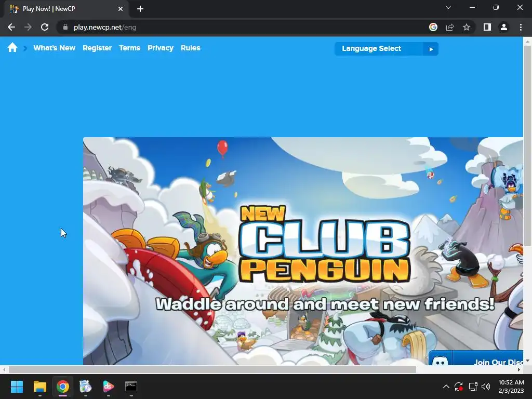Open the Rules link
532x399 pixels.
[x=190, y=48]
